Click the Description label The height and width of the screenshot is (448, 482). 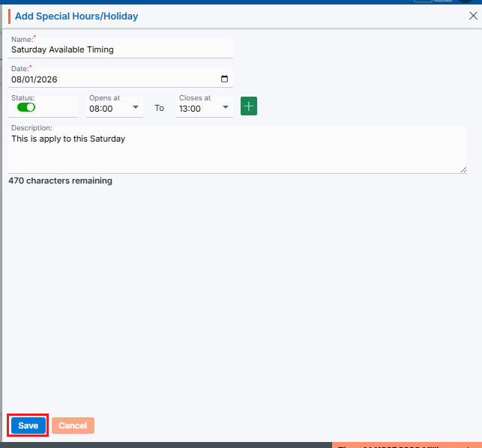pos(31,128)
